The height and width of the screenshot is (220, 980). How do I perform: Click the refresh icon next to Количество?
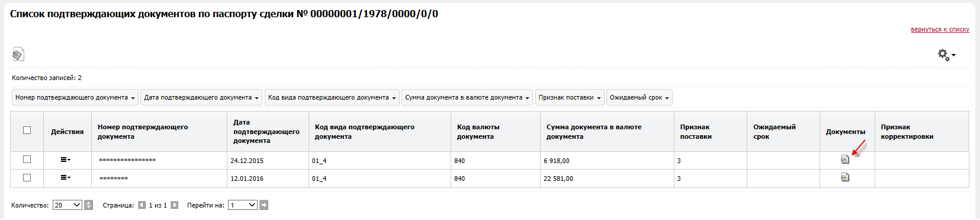(88, 205)
